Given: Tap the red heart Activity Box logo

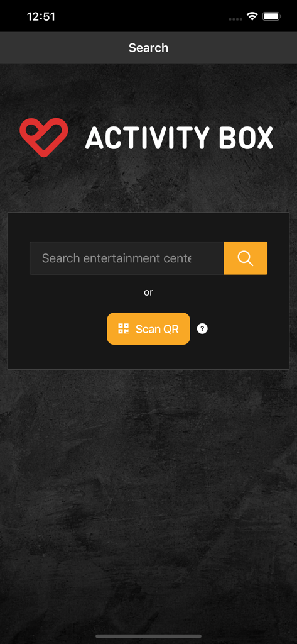Looking at the screenshot, I should (44, 137).
